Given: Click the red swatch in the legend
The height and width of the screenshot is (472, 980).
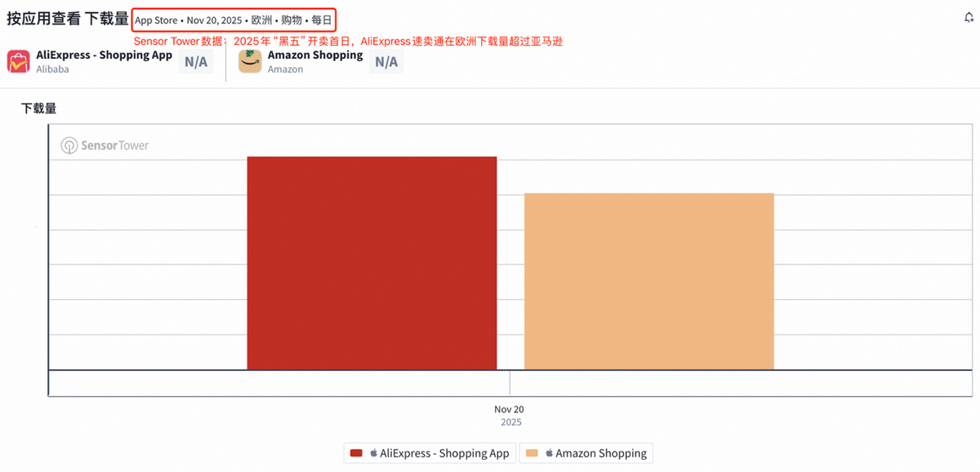Looking at the screenshot, I should (x=356, y=453).
